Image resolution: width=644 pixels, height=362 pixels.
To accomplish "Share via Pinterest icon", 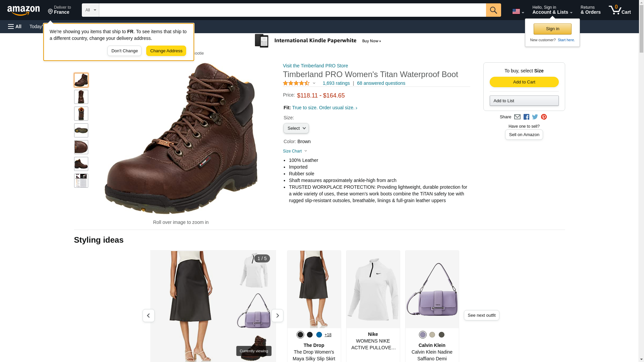I will (x=544, y=117).
